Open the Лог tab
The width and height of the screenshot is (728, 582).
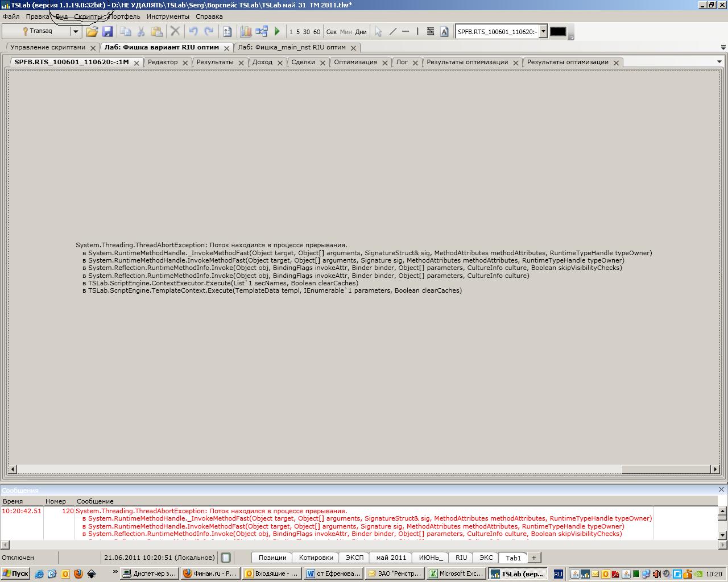pos(402,62)
